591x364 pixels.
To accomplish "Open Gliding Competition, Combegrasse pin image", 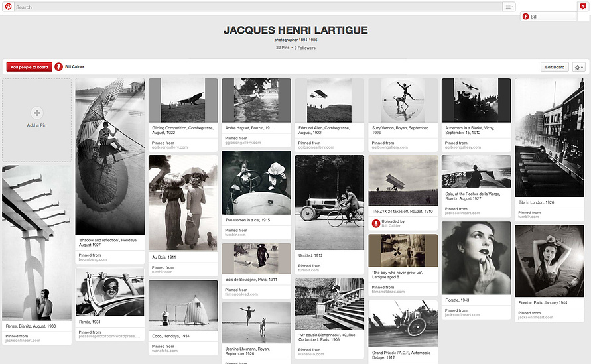I will click(183, 100).
